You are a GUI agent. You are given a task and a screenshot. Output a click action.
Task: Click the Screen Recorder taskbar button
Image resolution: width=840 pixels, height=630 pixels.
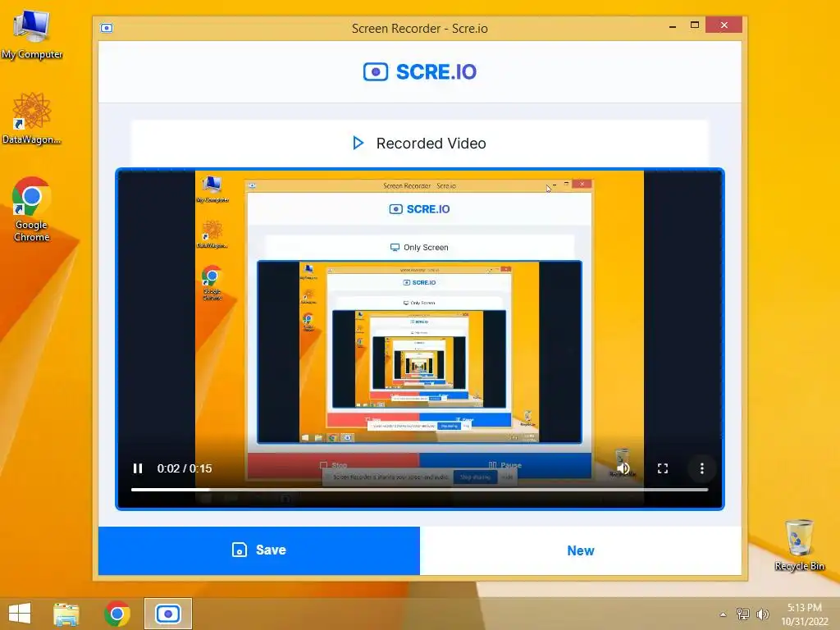(x=167, y=614)
